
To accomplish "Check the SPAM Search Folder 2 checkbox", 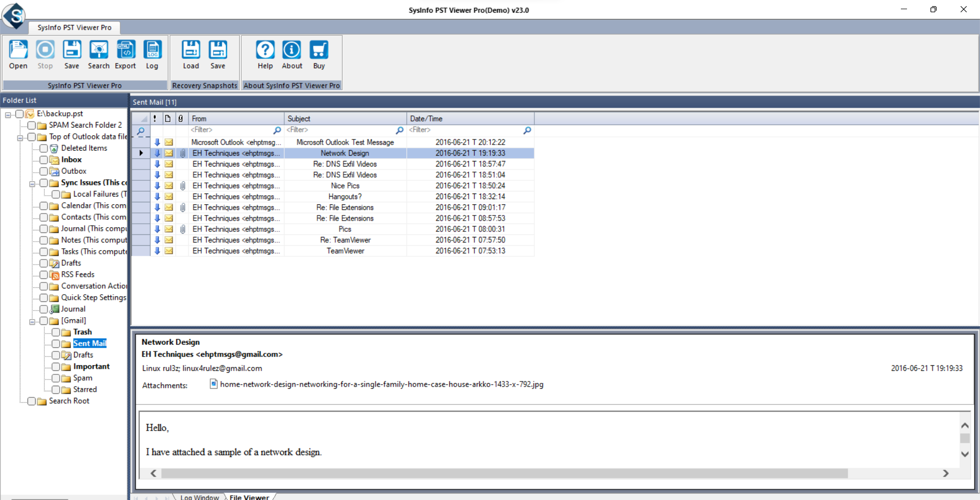I will tap(32, 125).
